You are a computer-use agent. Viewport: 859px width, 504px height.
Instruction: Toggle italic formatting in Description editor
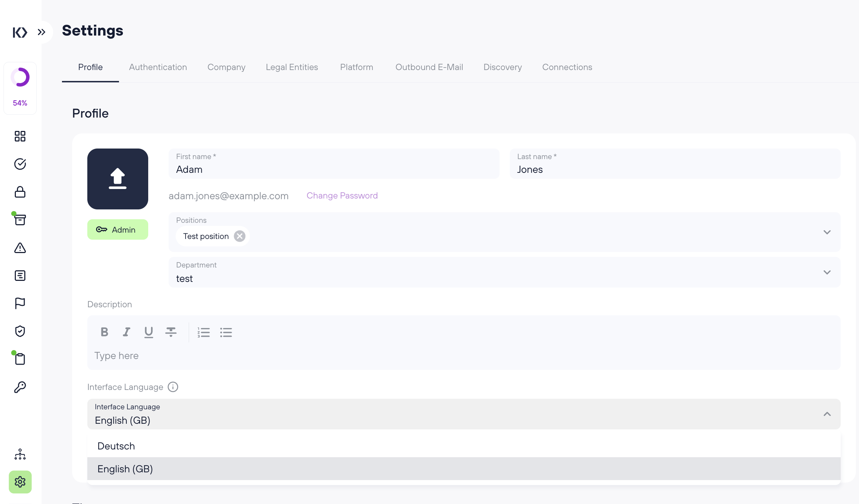point(126,332)
